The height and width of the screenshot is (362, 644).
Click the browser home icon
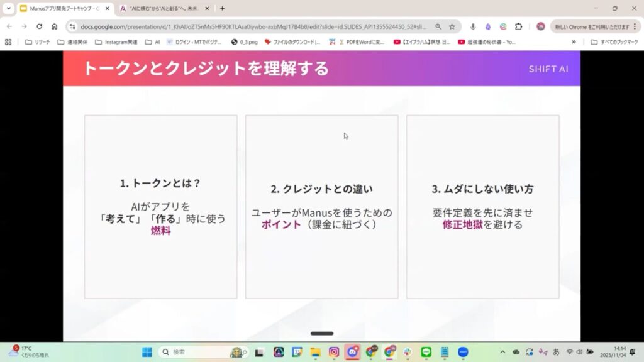click(55, 26)
